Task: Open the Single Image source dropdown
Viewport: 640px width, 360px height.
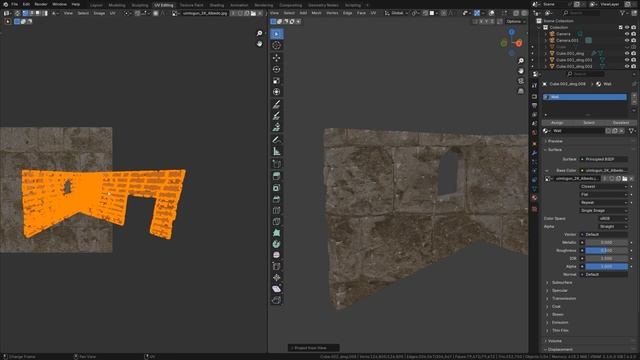Action: [x=604, y=211]
